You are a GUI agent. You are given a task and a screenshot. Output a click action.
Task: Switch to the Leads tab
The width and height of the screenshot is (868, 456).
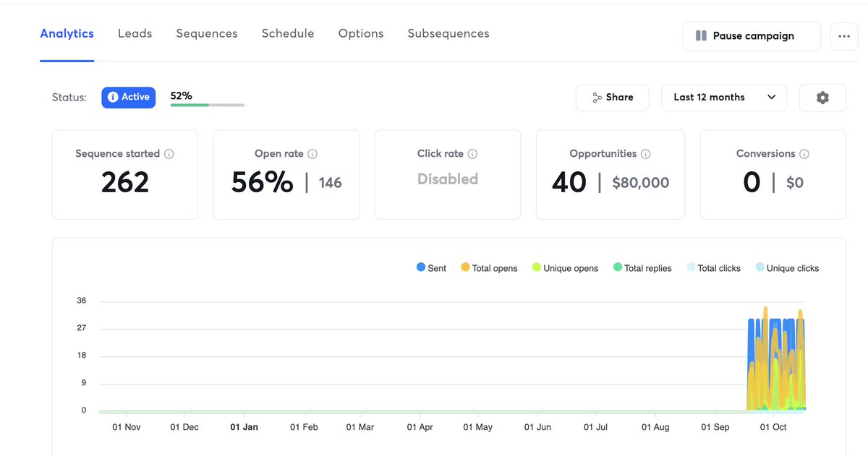(x=135, y=34)
